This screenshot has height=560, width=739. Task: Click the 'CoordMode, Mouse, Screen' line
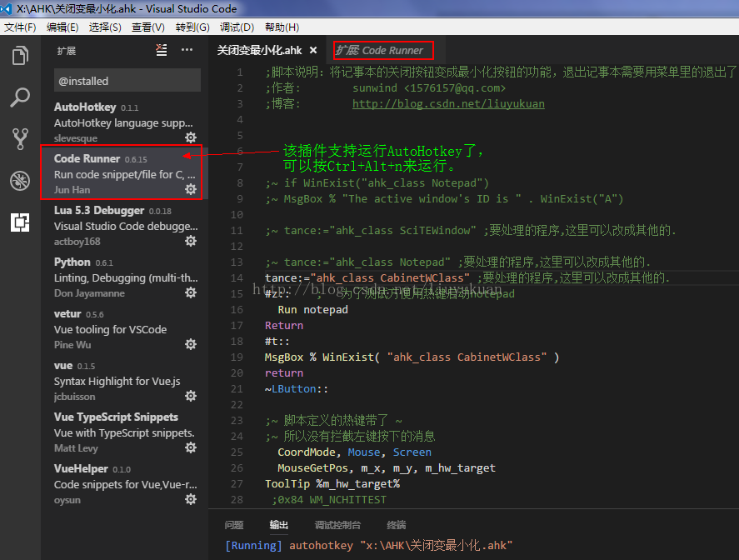click(x=354, y=452)
